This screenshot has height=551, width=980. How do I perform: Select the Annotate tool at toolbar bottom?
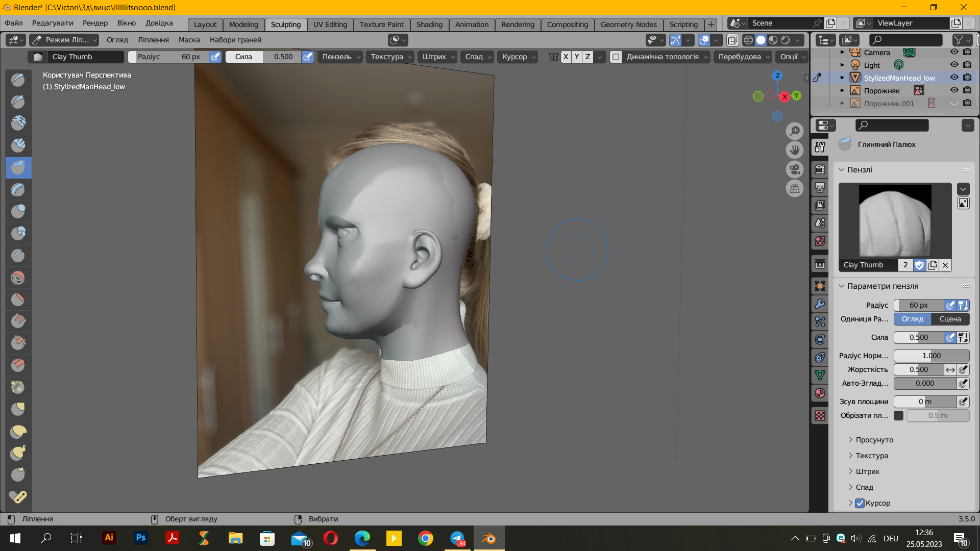pyautogui.click(x=18, y=496)
